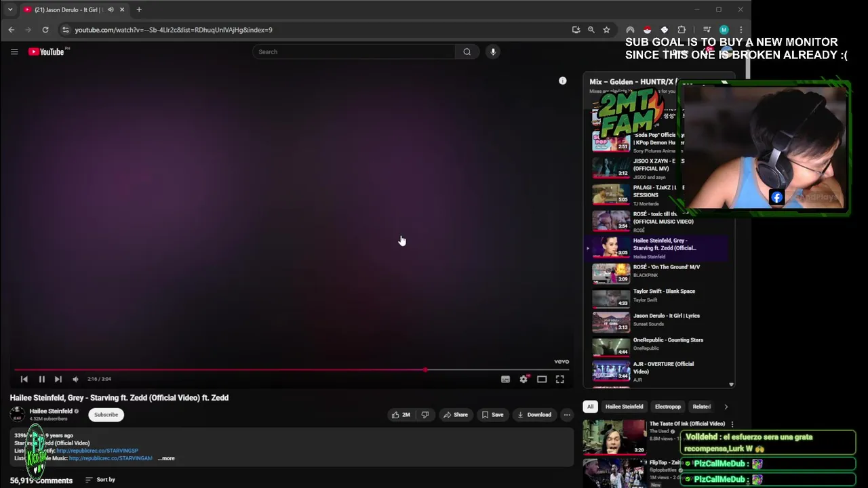The height and width of the screenshot is (488, 868).
Task: Skip to previous video in player
Action: (24, 379)
